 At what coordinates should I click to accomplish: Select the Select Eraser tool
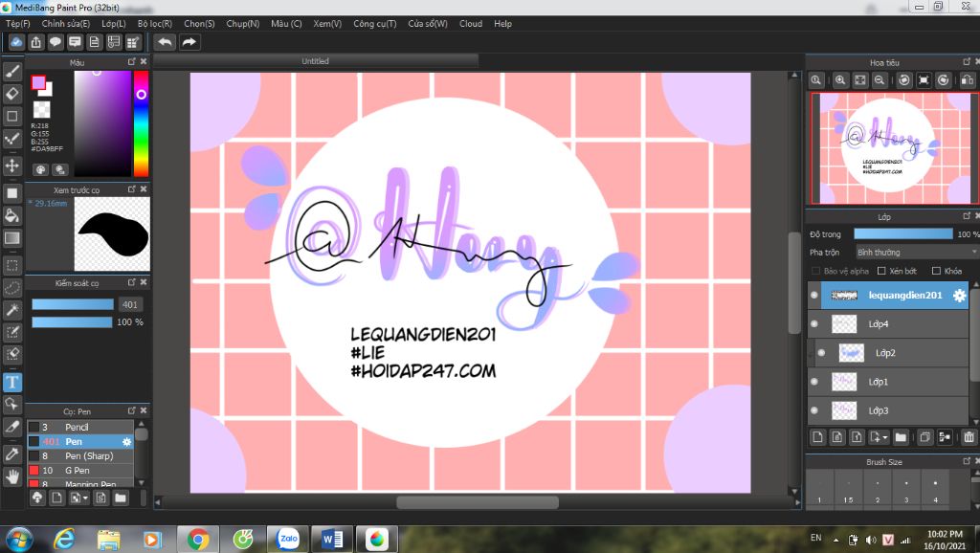pyautogui.click(x=11, y=354)
